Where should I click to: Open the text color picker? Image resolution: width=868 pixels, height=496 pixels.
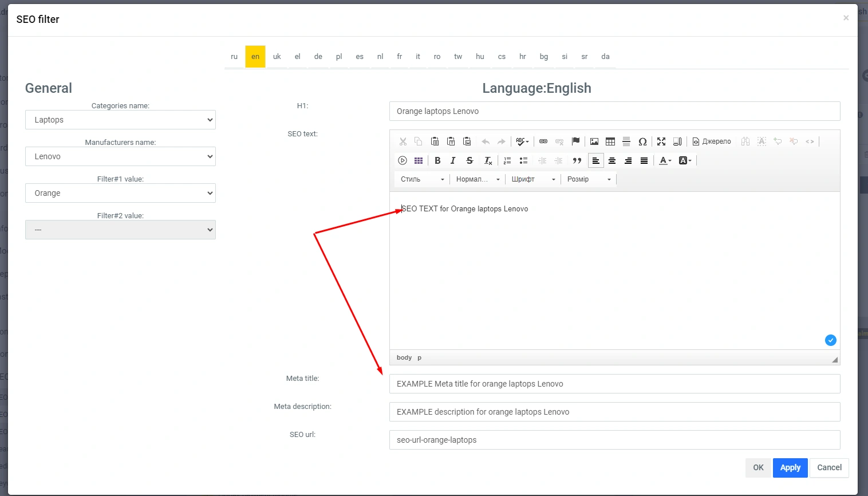(x=665, y=161)
